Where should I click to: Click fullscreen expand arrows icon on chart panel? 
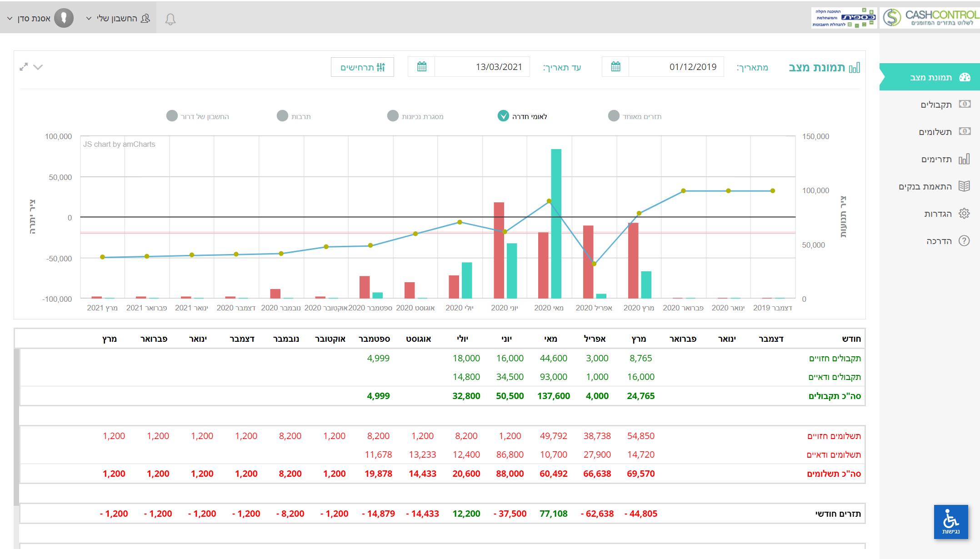[24, 67]
